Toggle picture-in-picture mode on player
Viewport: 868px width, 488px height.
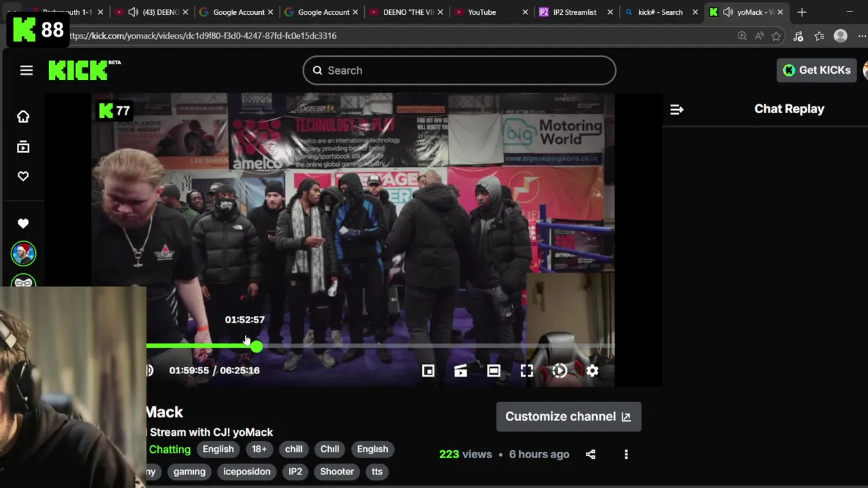coord(428,371)
